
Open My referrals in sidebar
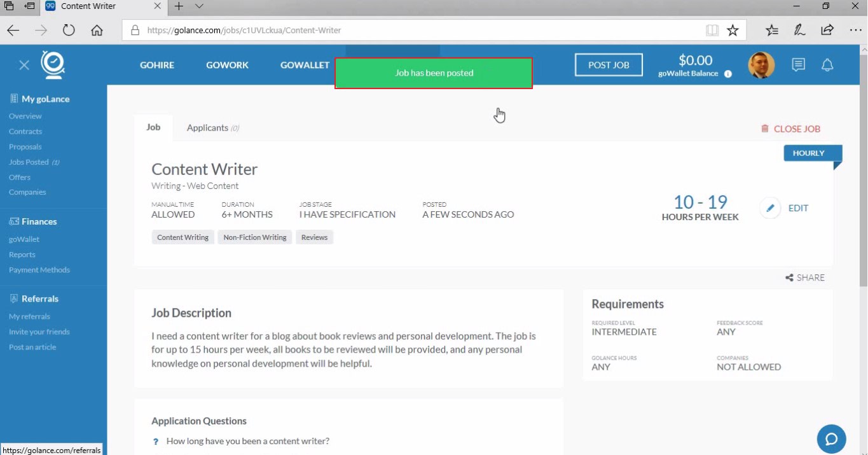point(29,316)
